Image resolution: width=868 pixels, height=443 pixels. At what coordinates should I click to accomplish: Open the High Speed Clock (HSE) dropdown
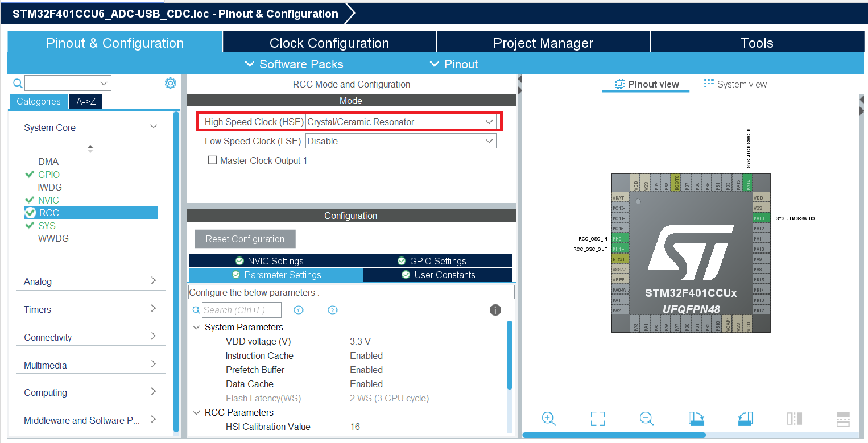click(x=400, y=122)
